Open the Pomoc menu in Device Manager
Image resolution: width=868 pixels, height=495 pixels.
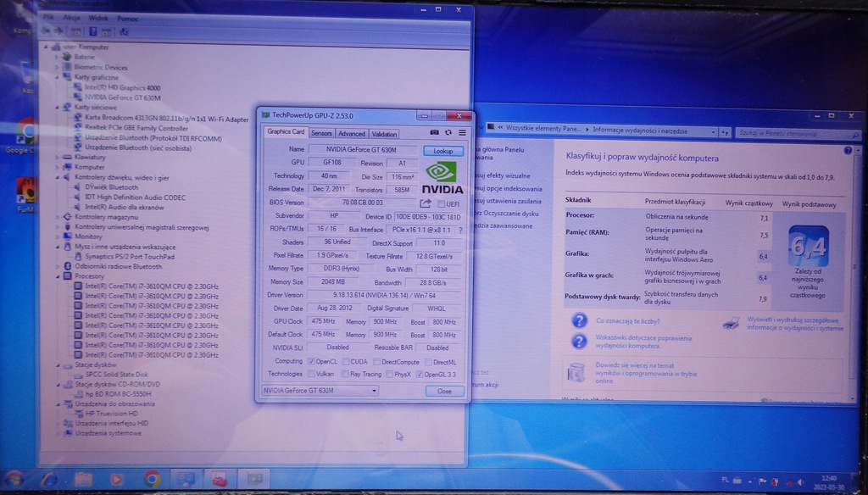point(127,19)
